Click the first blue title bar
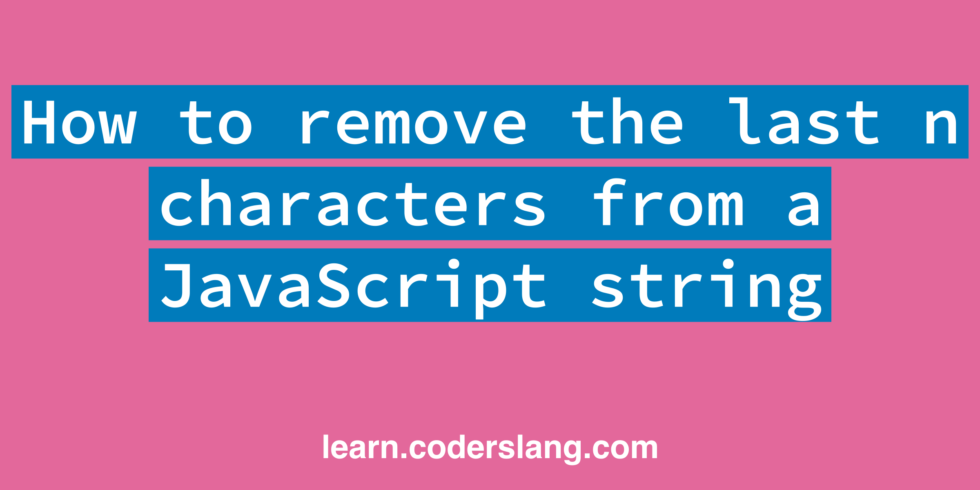Screen dimensions: 980x490 click(x=490, y=119)
